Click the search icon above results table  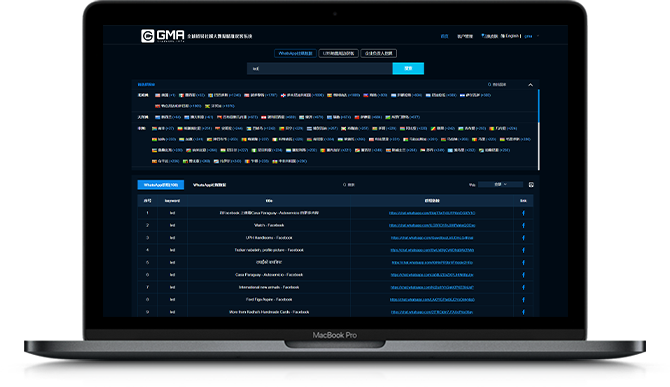pos(344,185)
